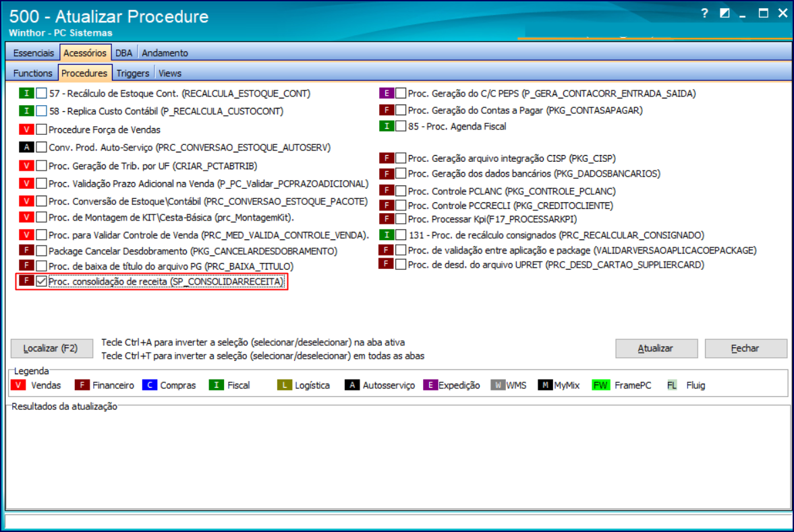Viewport: 794px width, 532px height.
Task: Click F badge beside Package Cancelar Desdobramento
Action: [26, 250]
